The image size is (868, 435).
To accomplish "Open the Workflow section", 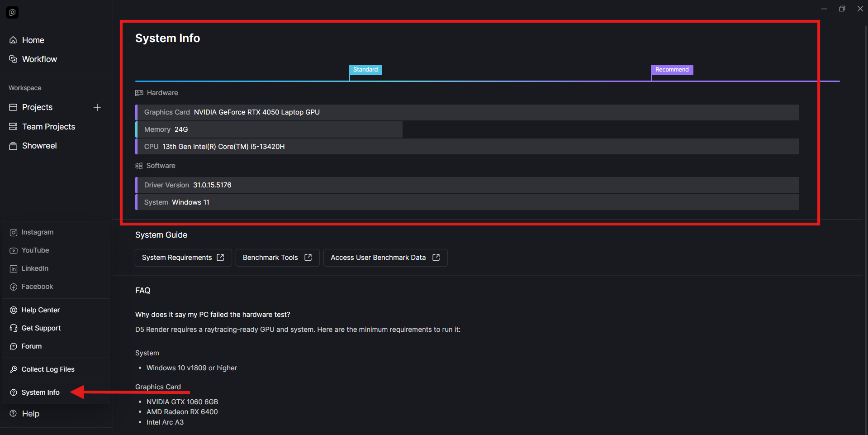I will pos(39,59).
